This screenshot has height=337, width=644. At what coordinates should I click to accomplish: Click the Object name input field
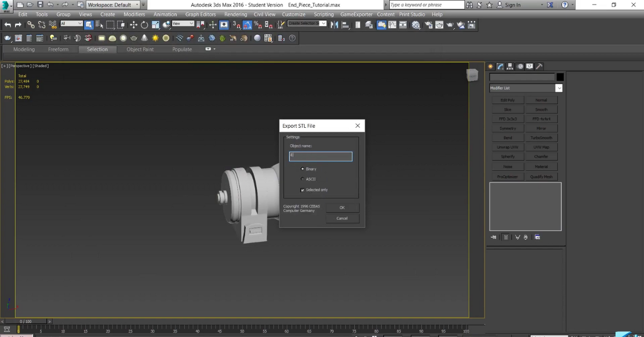pyautogui.click(x=320, y=156)
